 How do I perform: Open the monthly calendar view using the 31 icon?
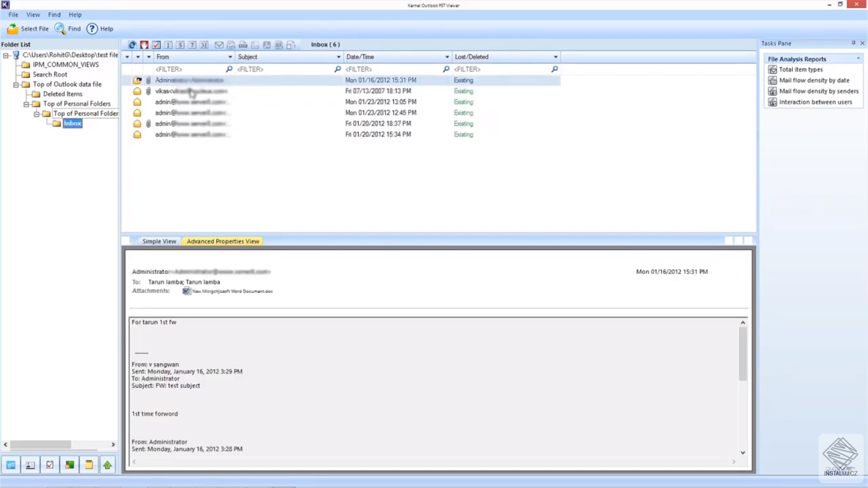(x=204, y=44)
